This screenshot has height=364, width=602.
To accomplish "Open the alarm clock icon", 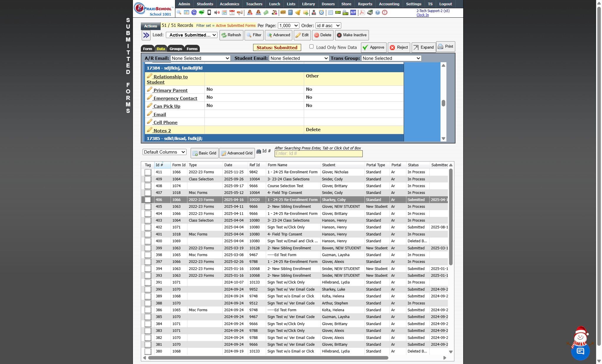I will [x=321, y=12].
